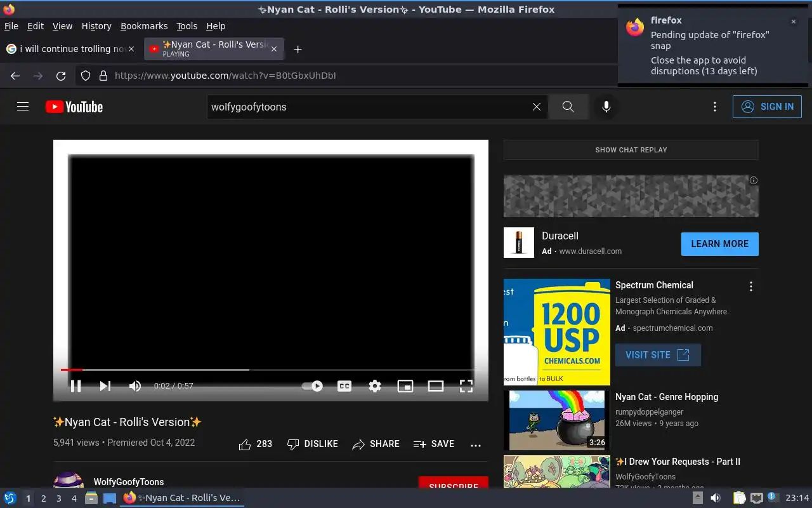Subscribe to WolfyGoofyToons channel
Screen dimensions: 812x508
click(454, 483)
